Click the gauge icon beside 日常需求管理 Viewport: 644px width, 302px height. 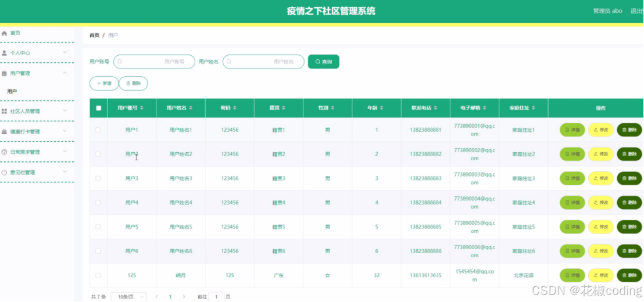(x=5, y=152)
